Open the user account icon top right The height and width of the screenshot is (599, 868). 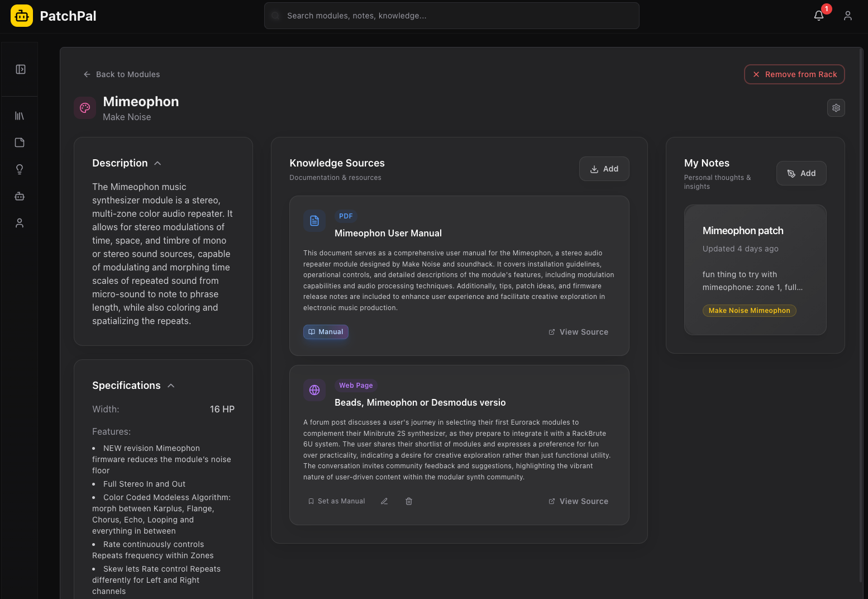(848, 16)
